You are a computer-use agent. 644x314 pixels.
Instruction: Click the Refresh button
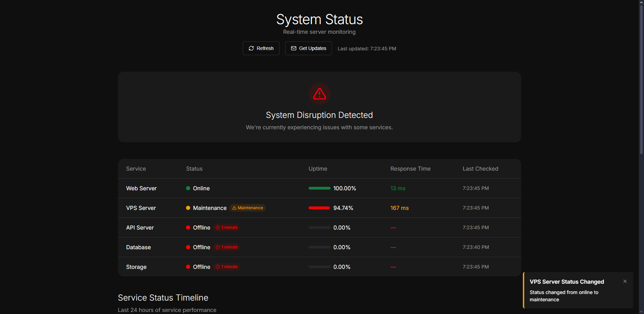coord(261,48)
